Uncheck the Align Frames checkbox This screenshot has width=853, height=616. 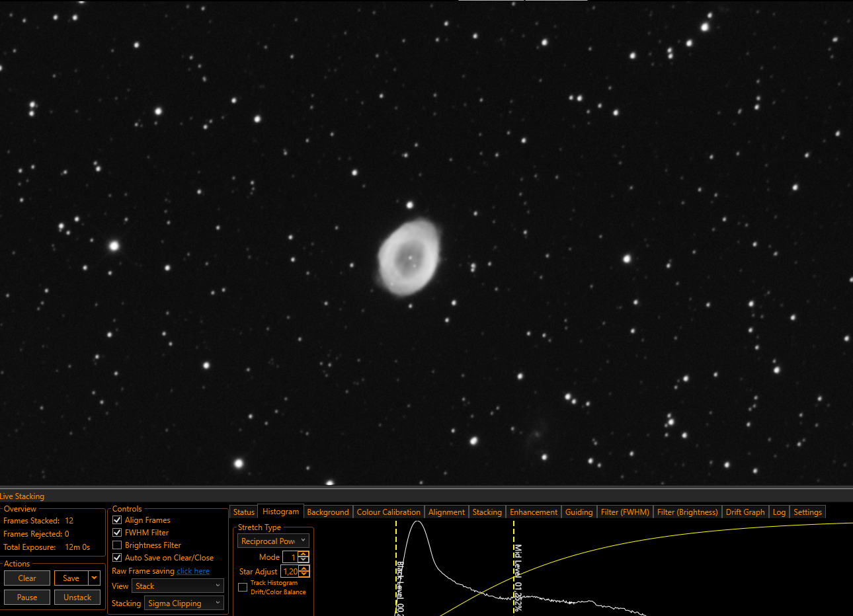point(117,520)
